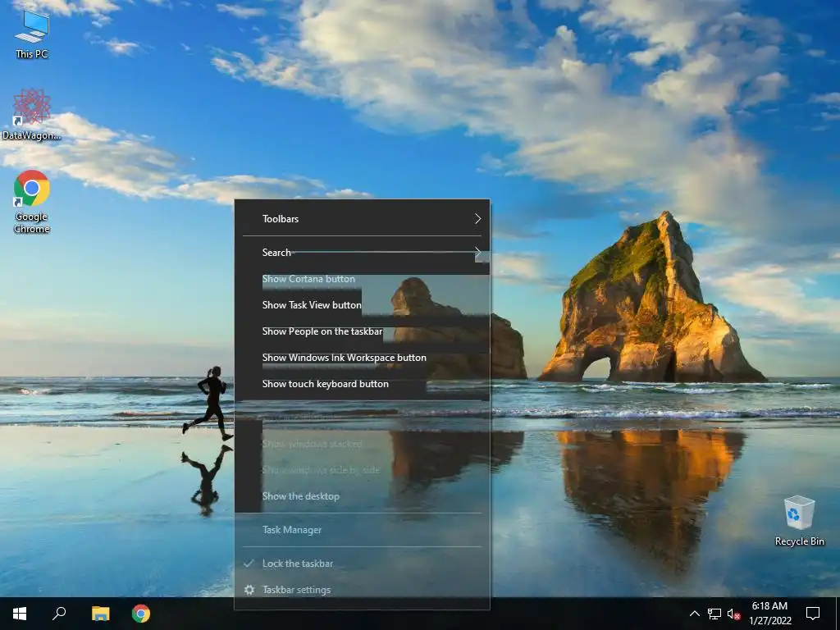Open Taskbar settings entry
The image size is (840, 630).
tap(362, 589)
